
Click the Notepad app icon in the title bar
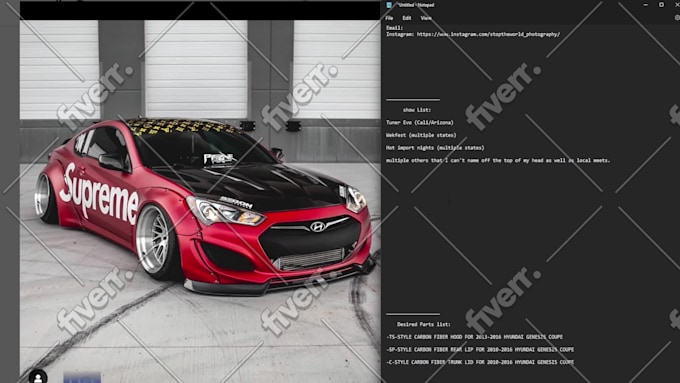pos(389,5)
